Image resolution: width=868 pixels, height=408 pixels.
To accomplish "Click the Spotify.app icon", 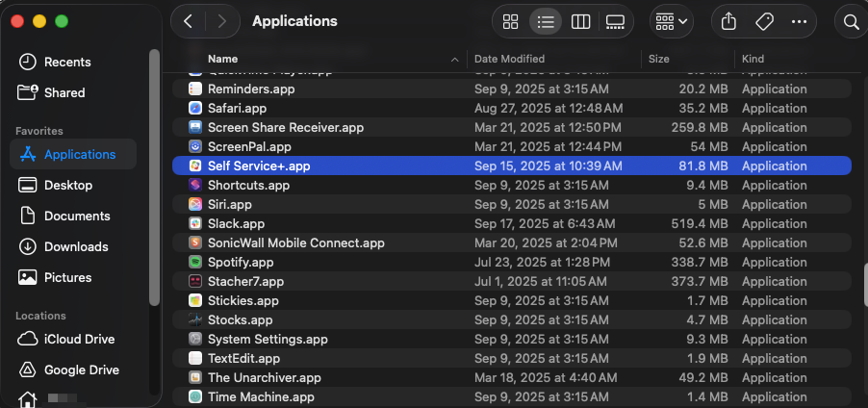I will pos(194,262).
